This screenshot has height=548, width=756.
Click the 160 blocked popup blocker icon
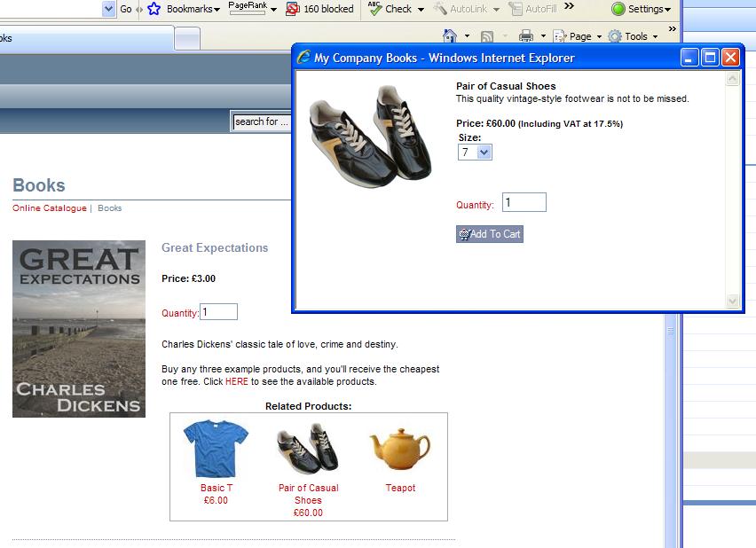pyautogui.click(x=292, y=9)
